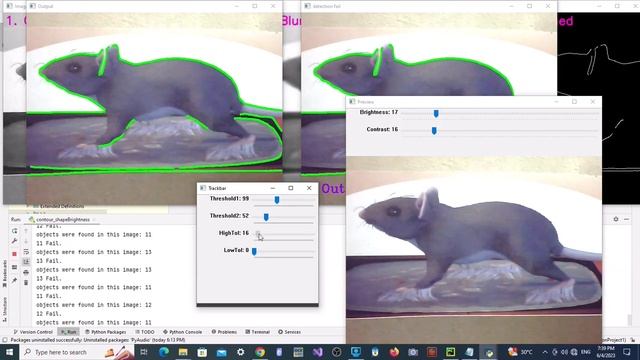
Task: Click the restore layout icon in Run panel
Action: (15, 267)
